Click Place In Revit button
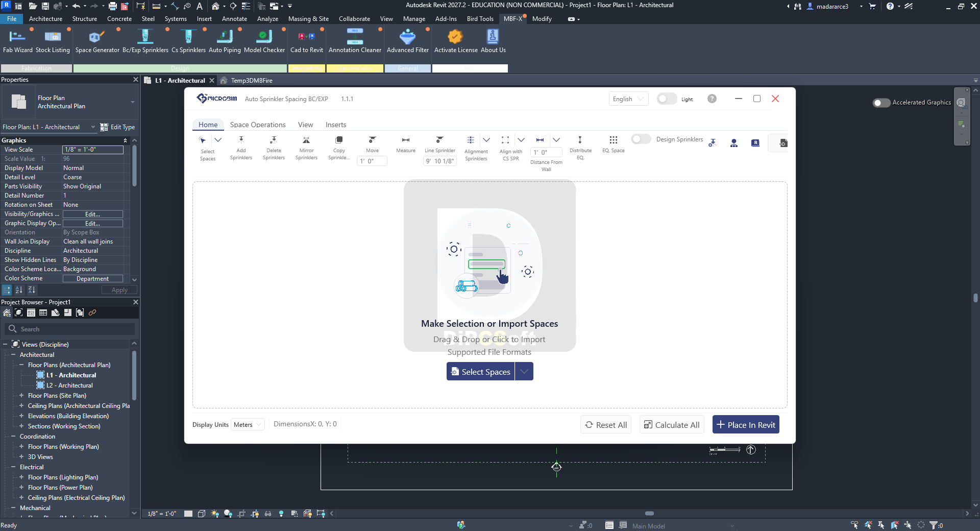Screen dimensions: 980x531 (746, 424)
